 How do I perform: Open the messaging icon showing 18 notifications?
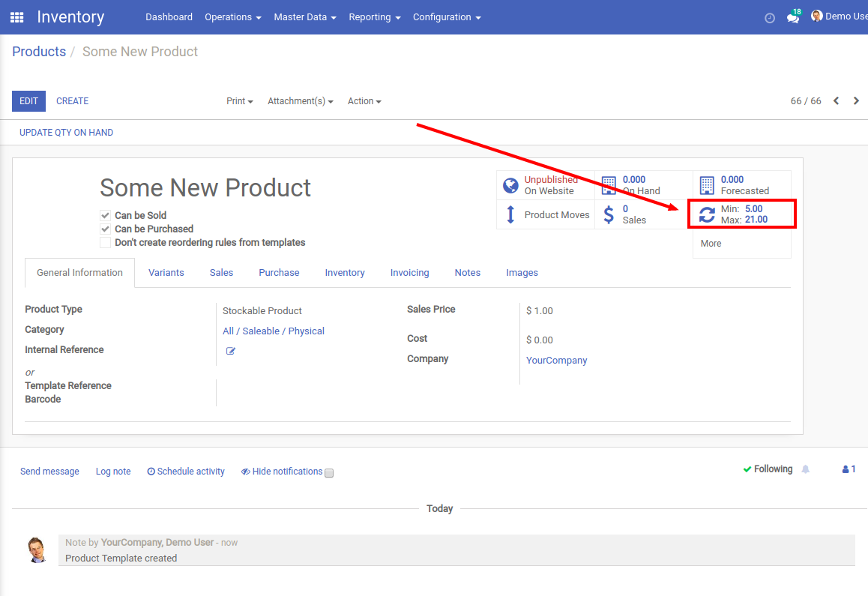(x=793, y=16)
